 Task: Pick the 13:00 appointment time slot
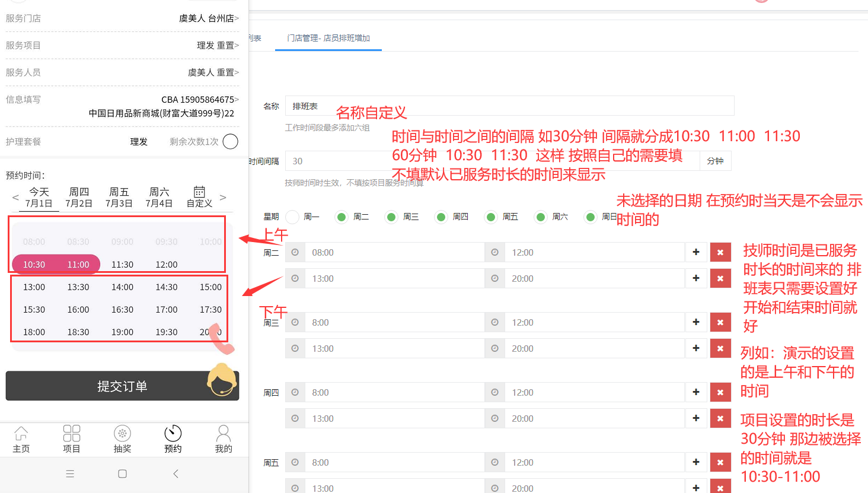(34, 287)
